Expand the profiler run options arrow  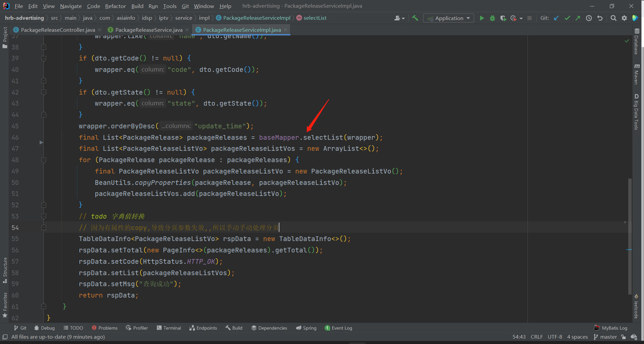[x=521, y=18]
